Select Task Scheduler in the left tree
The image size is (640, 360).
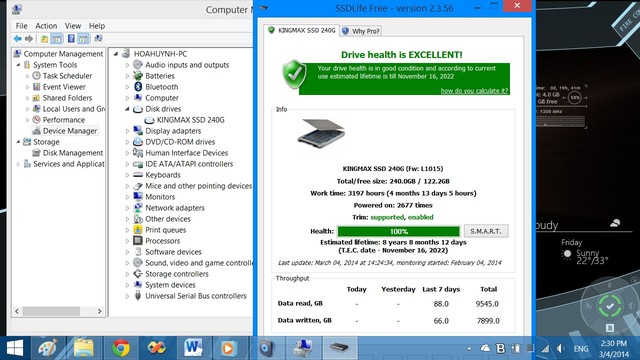67,76
